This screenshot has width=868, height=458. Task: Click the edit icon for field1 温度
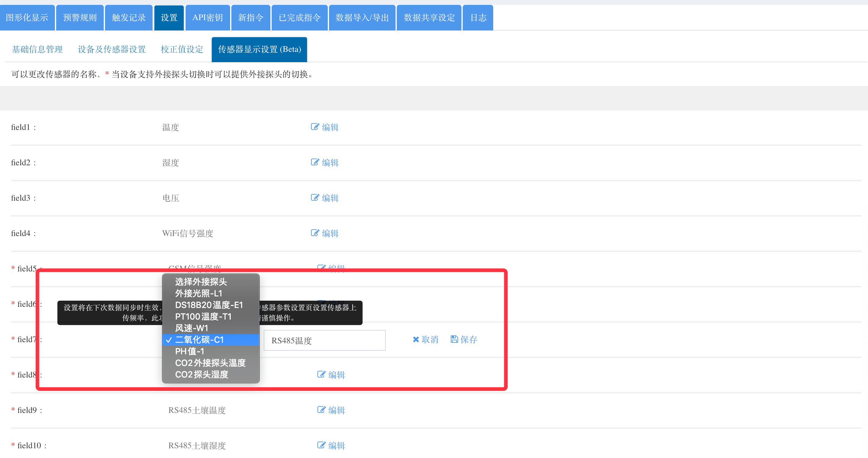point(315,127)
